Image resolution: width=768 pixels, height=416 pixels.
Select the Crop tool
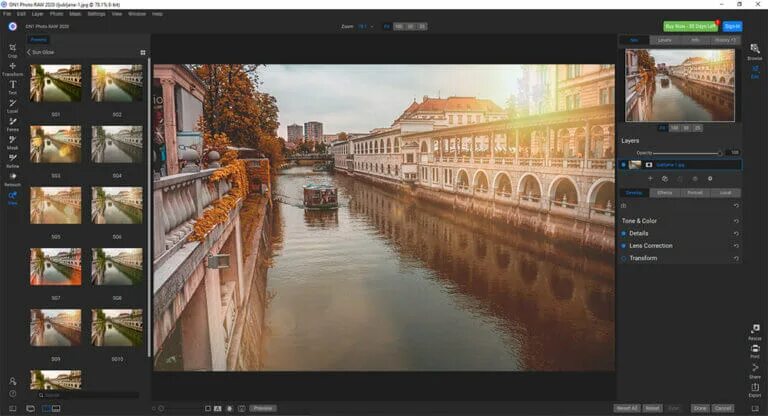pos(12,48)
